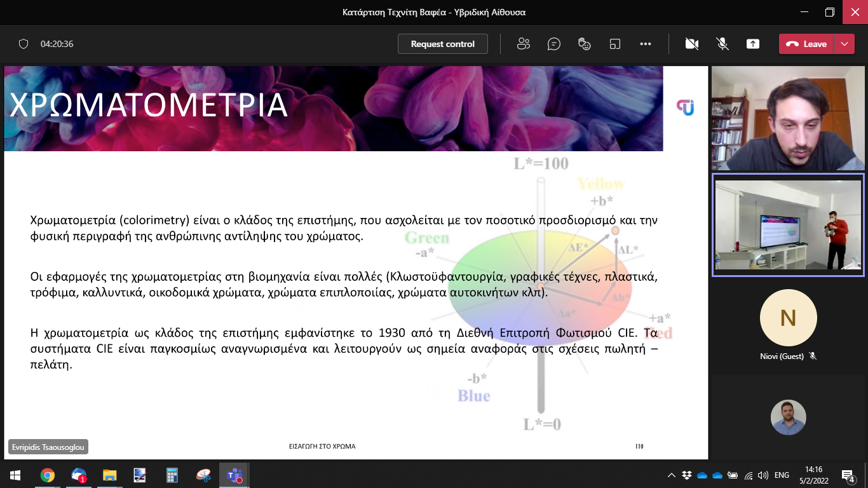Click the first OneDrive cloud tray icon

point(702,475)
